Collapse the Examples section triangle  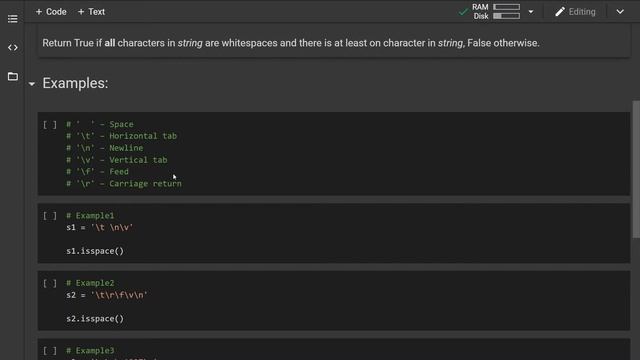click(32, 84)
